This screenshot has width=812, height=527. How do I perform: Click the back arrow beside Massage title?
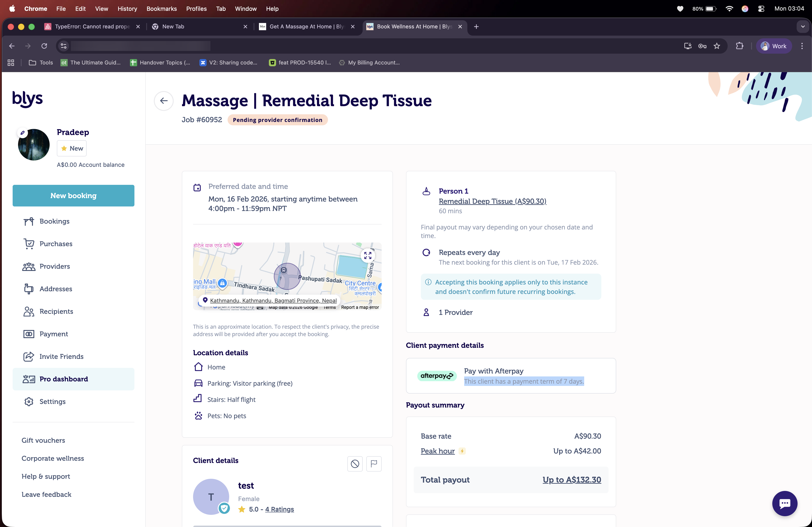click(164, 101)
